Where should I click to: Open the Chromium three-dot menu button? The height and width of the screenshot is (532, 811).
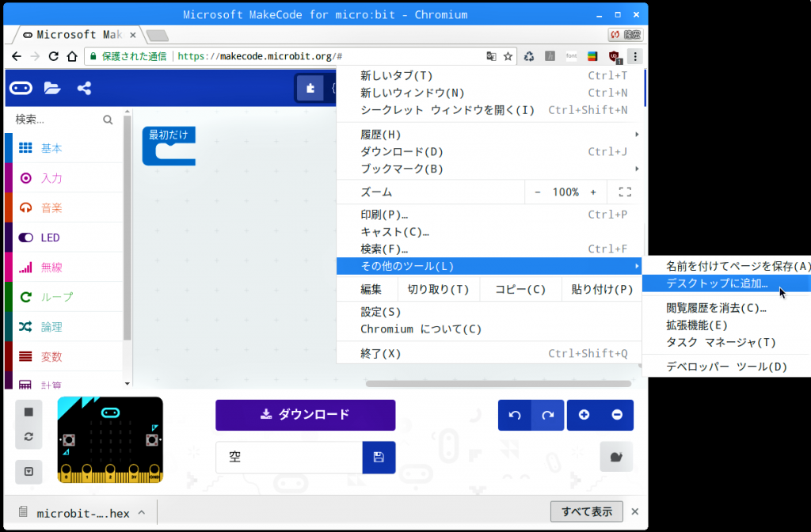[x=635, y=56]
